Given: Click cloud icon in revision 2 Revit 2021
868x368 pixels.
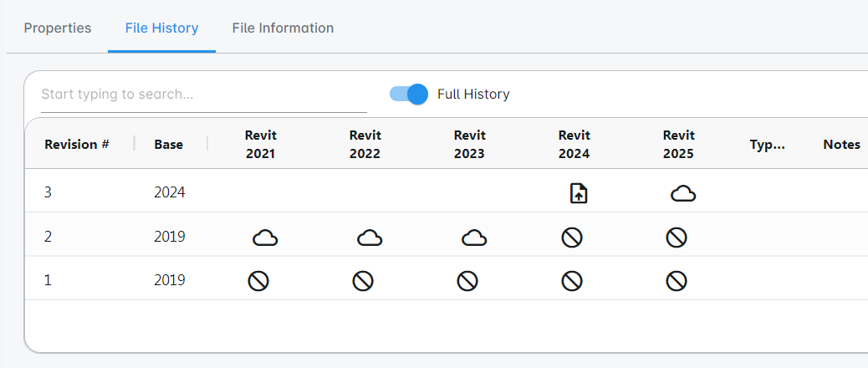Looking at the screenshot, I should 265,238.
